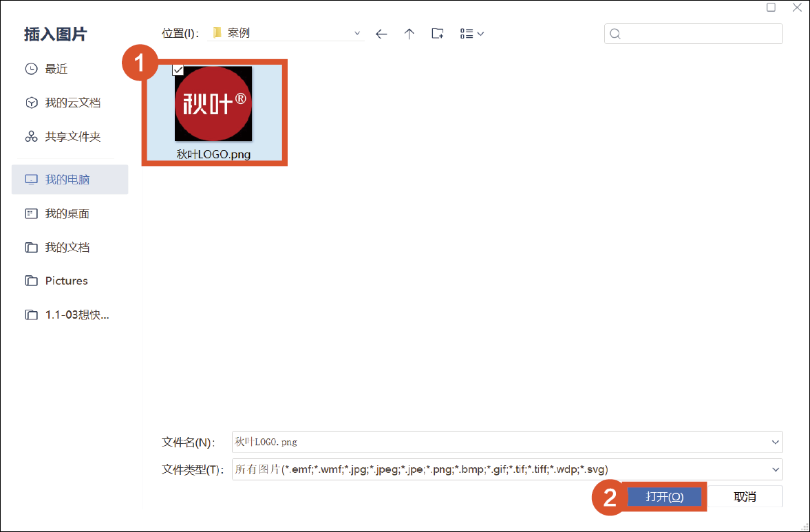Open the Pictures folder in sidebar
The width and height of the screenshot is (810, 532).
tap(66, 281)
